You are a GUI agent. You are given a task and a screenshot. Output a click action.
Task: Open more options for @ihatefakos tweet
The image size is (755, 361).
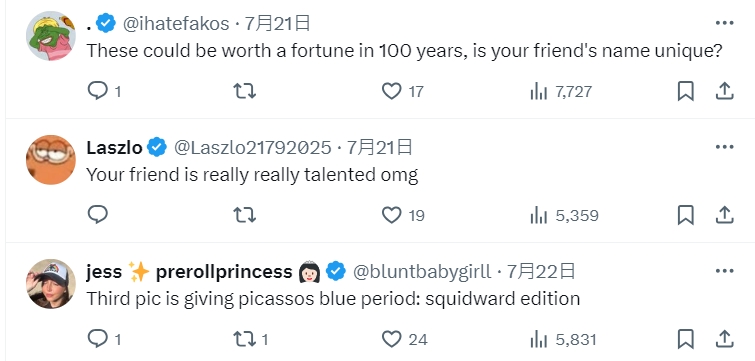click(x=724, y=23)
